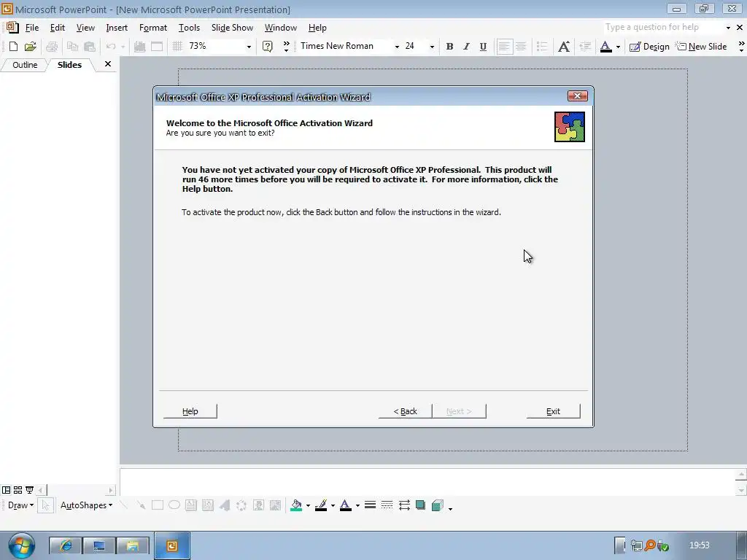Choose Line Style icon
747x560 pixels.
(370, 505)
